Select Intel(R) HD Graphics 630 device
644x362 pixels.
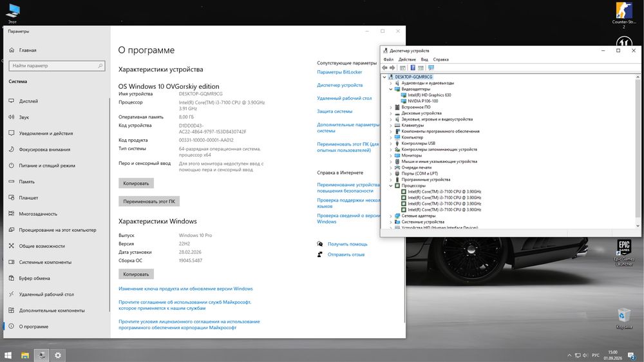coord(429,95)
